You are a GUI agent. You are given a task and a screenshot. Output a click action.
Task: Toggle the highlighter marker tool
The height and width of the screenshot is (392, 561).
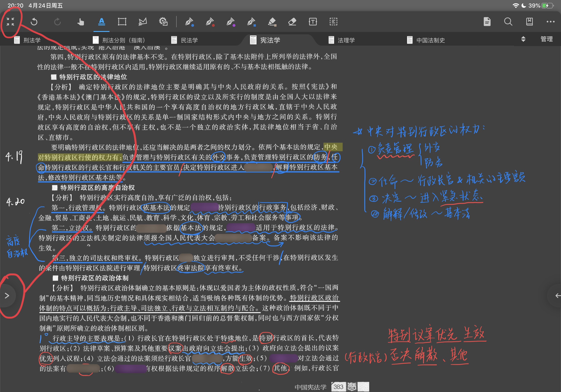272,22
